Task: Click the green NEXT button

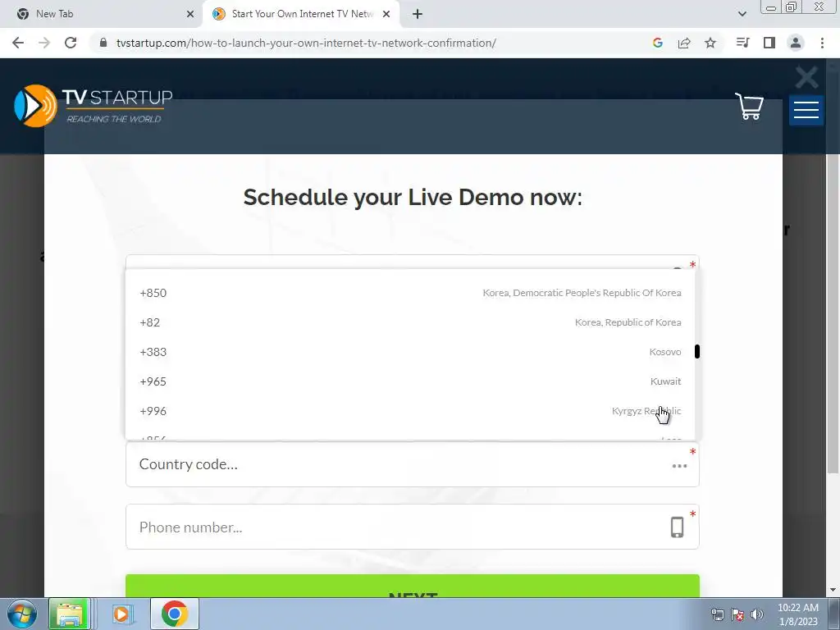Action: point(413,586)
